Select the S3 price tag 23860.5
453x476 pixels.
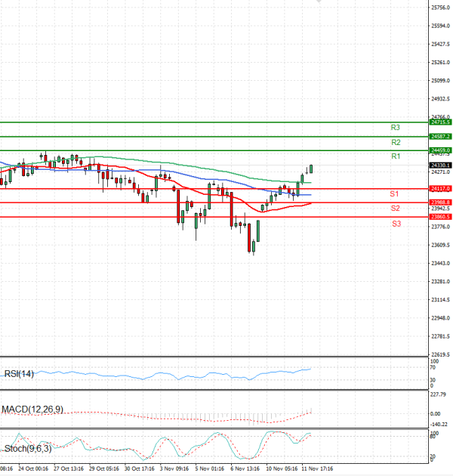click(440, 217)
